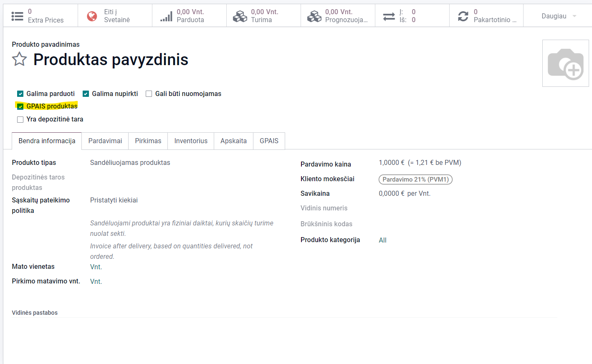Mark product as favorite with star
592x364 pixels.
tap(19, 59)
